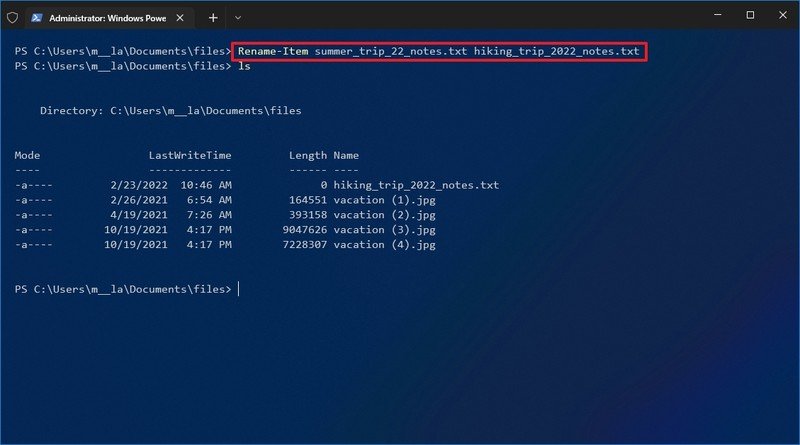This screenshot has width=800, height=445.
Task: Expand the new tab profile dropdown chevron
Action: 238,17
